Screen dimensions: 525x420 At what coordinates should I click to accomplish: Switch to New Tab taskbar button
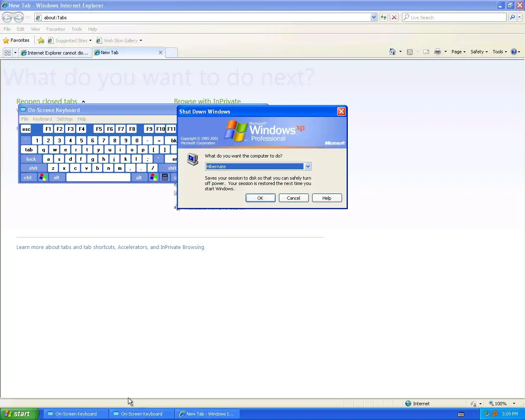point(207,414)
